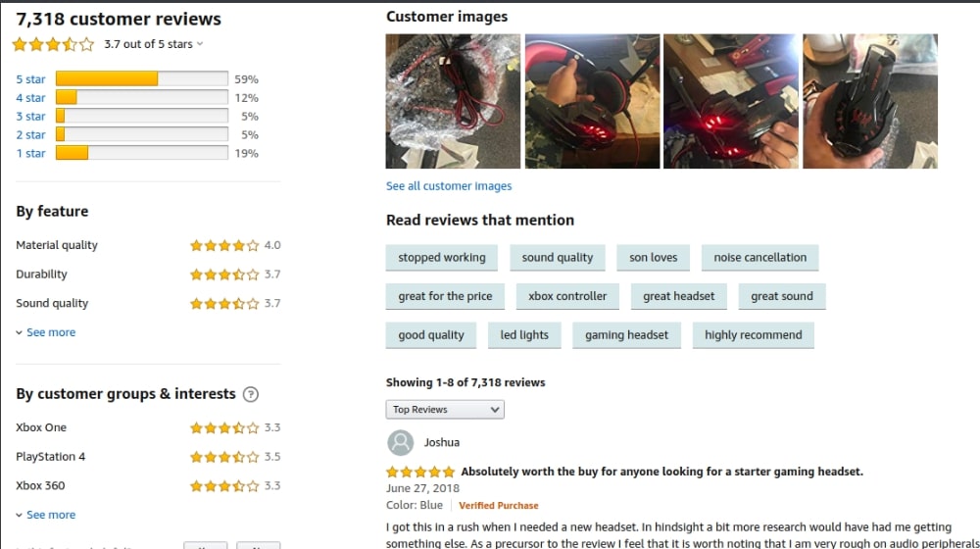
Task: Open the first customer image with red cable
Action: pos(453,101)
